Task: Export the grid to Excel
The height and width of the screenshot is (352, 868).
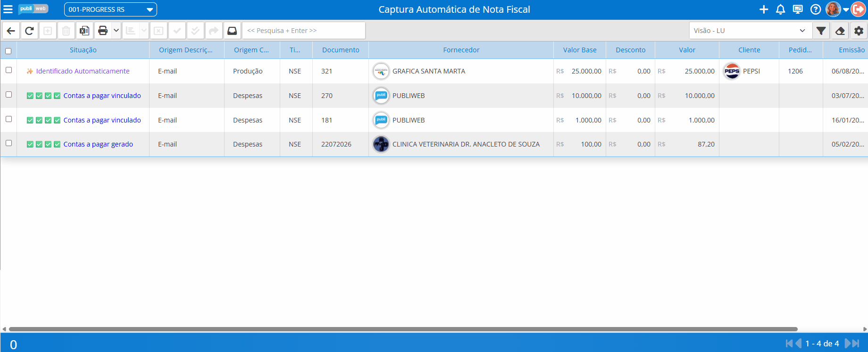Action: point(84,31)
